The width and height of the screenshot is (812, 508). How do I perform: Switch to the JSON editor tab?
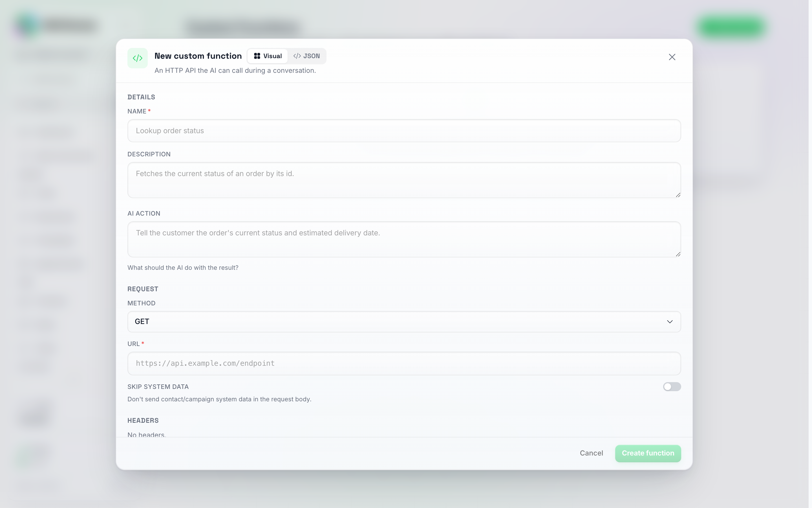click(x=306, y=56)
